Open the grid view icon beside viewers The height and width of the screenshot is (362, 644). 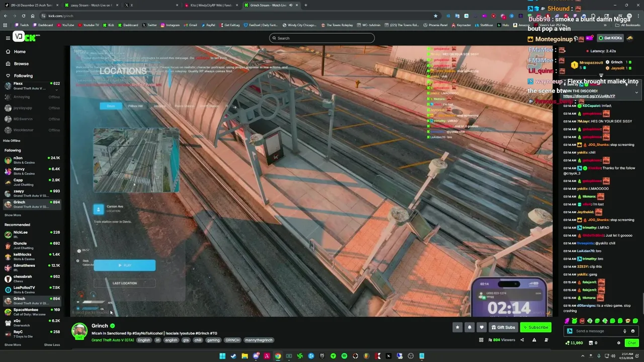tap(481, 340)
